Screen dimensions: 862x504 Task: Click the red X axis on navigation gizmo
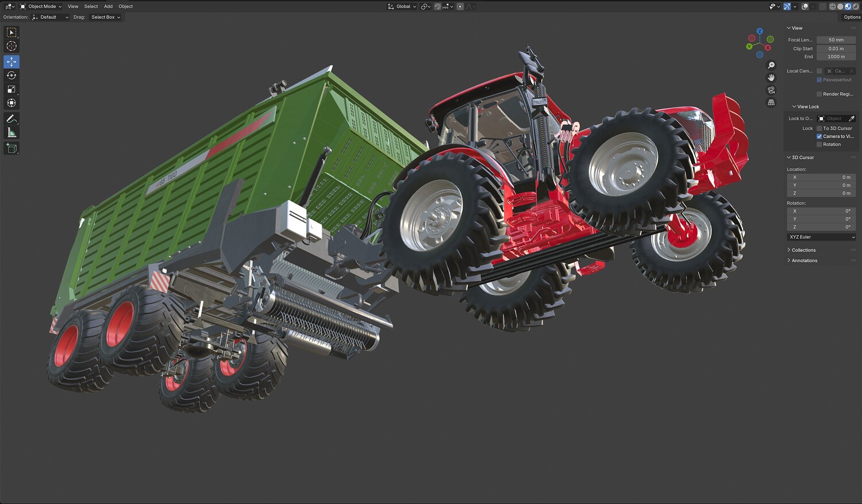[768, 48]
